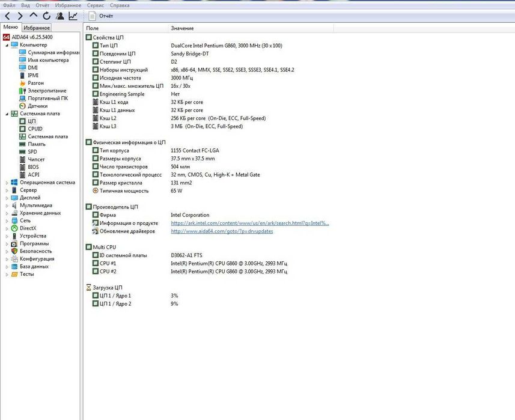Open the Справка menu
Image resolution: width=515 pixels, height=420 pixels.
120,5
